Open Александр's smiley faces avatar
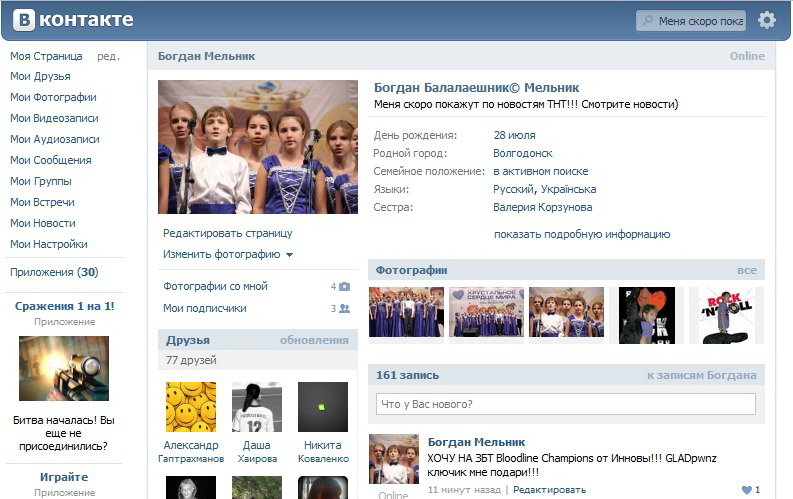 point(190,407)
